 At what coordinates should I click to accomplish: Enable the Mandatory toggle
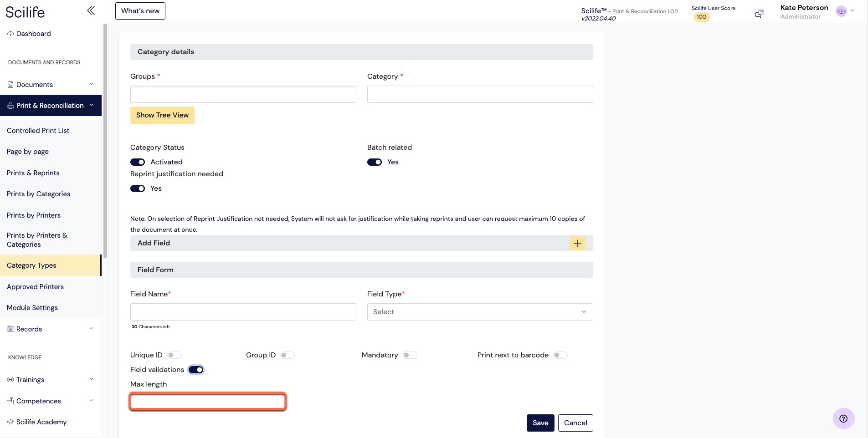(x=410, y=355)
